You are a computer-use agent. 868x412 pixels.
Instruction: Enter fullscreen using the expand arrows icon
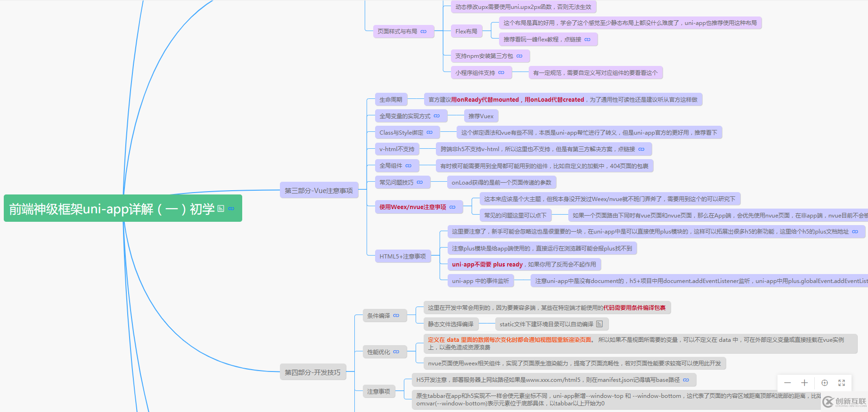[x=842, y=383]
